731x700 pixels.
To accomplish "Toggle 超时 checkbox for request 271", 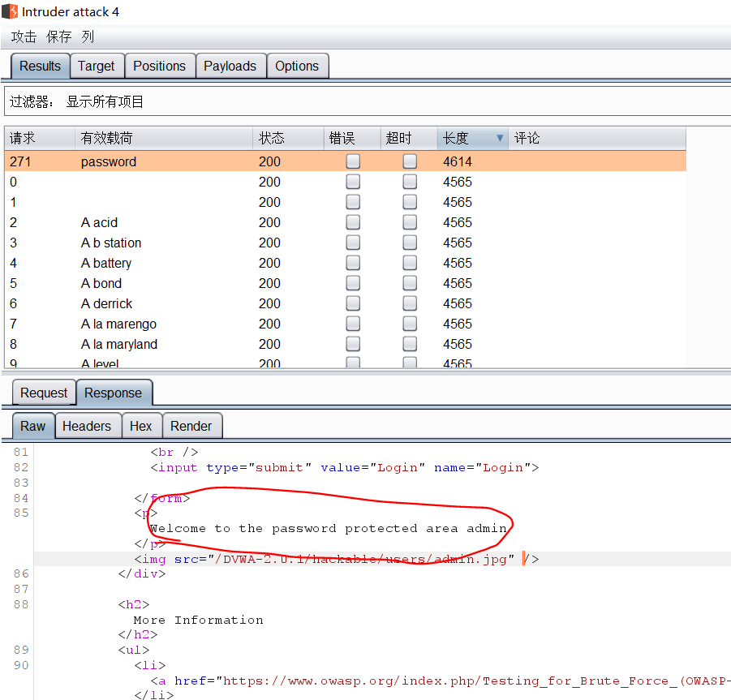I will click(x=410, y=161).
